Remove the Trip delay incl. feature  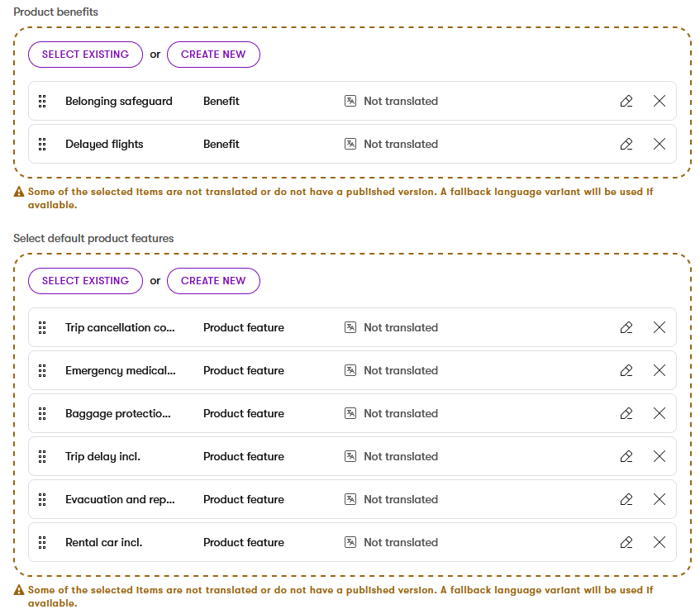(660, 456)
